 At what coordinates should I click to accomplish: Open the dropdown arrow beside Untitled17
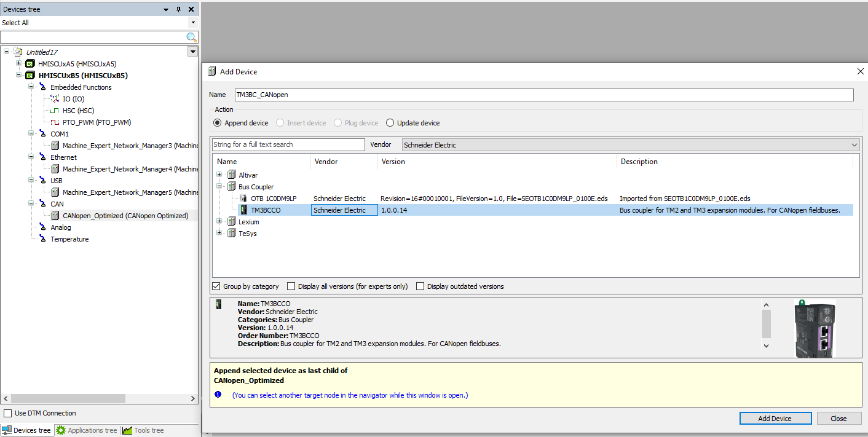point(192,52)
